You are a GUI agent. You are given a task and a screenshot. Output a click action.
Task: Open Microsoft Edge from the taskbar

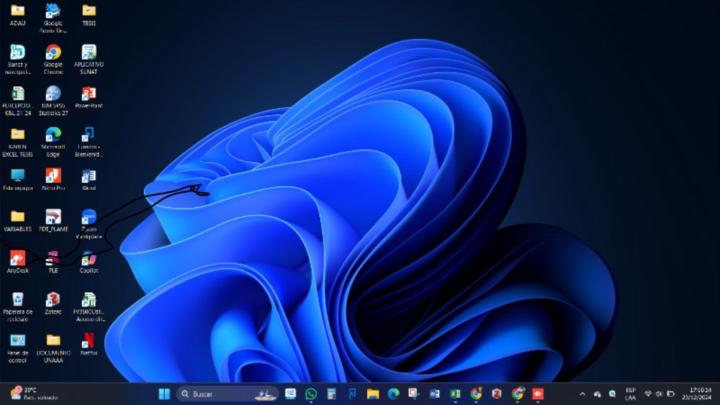click(x=394, y=394)
